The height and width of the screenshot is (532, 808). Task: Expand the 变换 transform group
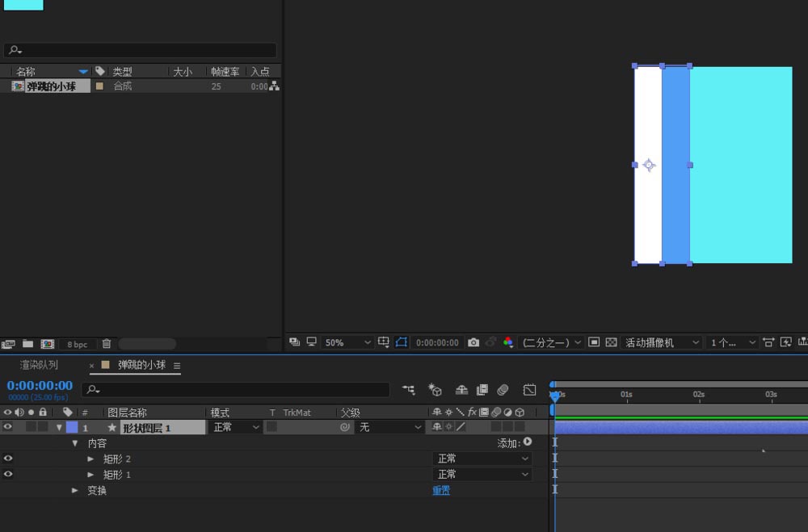74,490
